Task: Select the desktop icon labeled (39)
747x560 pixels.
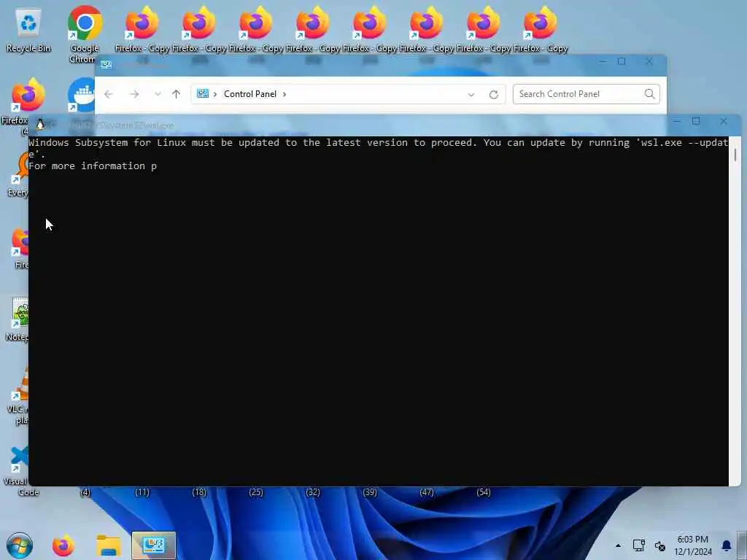Action: 370,492
